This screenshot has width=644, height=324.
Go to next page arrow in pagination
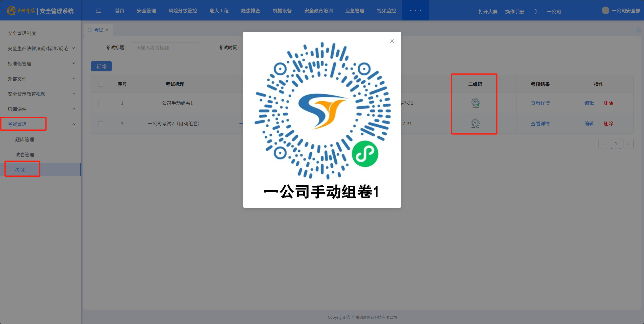click(628, 144)
